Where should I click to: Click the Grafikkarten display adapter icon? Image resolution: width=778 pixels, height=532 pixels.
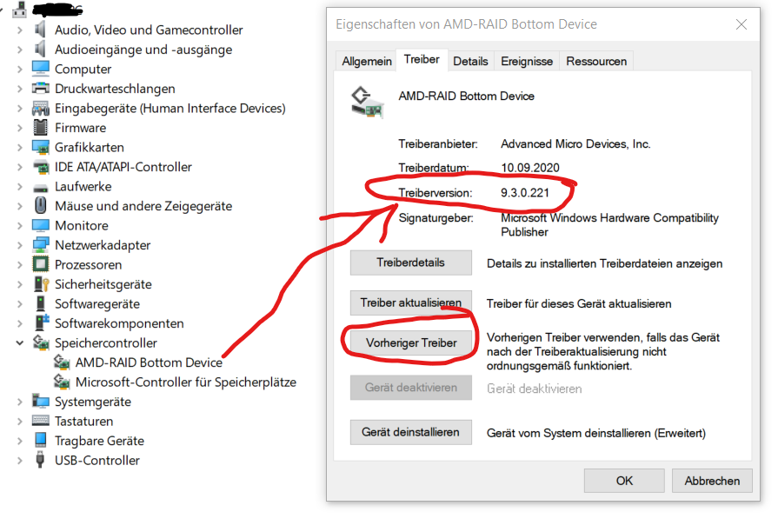[x=40, y=147]
